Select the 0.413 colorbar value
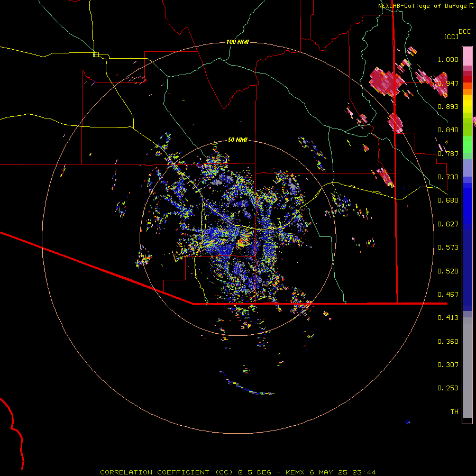Image resolution: width=476 pixels, height=476 pixels. [x=448, y=318]
